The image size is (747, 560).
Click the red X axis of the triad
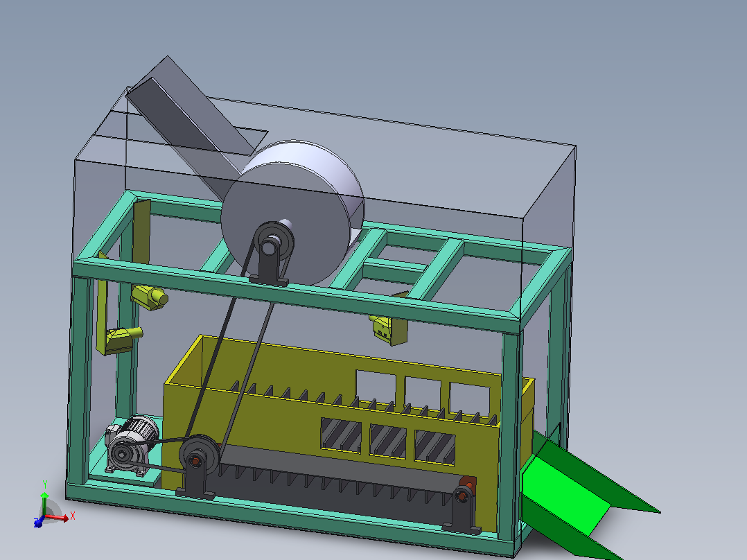tap(57, 516)
